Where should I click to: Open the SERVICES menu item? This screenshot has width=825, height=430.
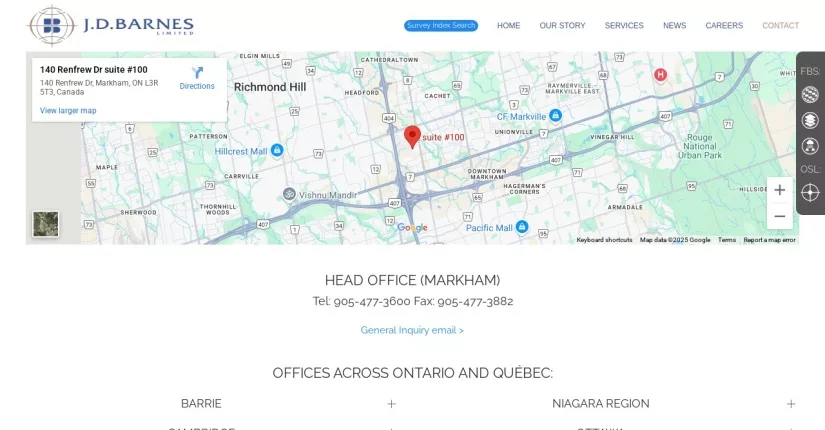[x=624, y=25]
